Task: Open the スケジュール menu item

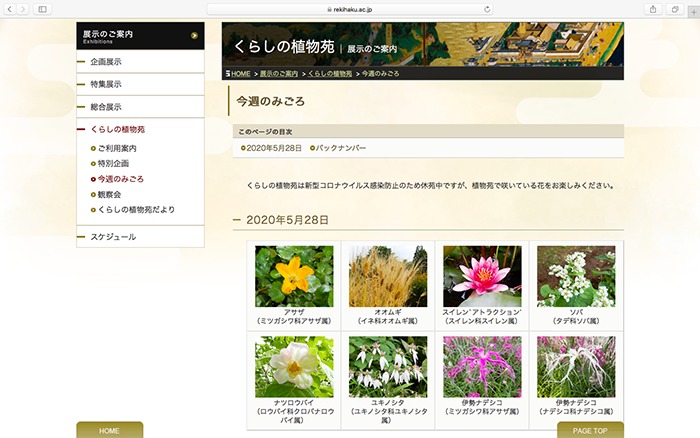Action: click(140, 237)
